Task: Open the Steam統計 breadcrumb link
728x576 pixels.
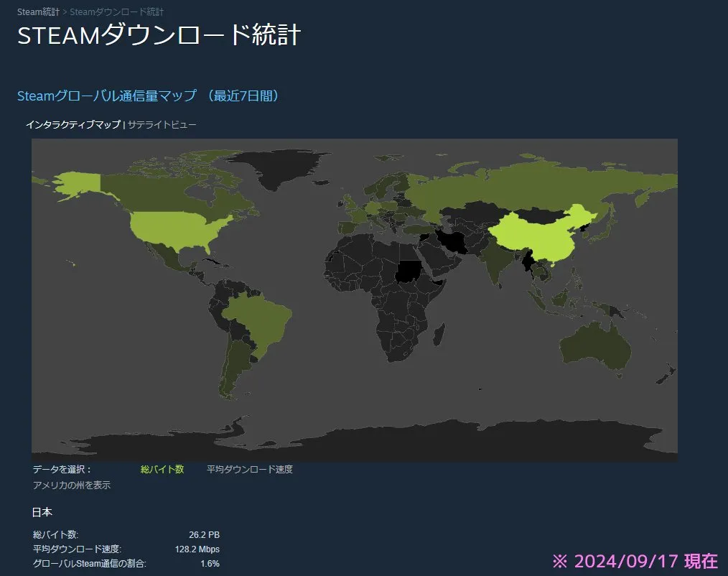Action: tap(38, 12)
